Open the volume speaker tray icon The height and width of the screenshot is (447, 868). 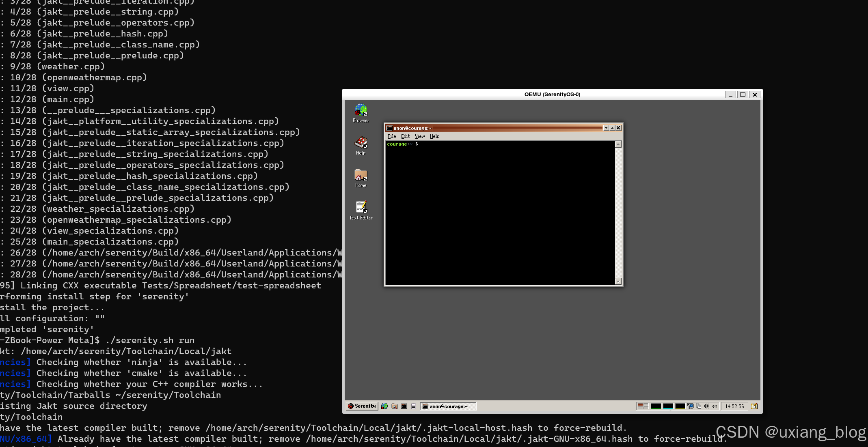point(706,406)
